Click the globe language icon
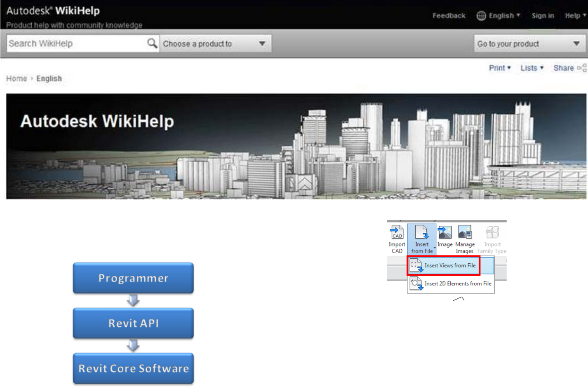Image resolution: width=588 pixels, height=389 pixels. tap(481, 16)
